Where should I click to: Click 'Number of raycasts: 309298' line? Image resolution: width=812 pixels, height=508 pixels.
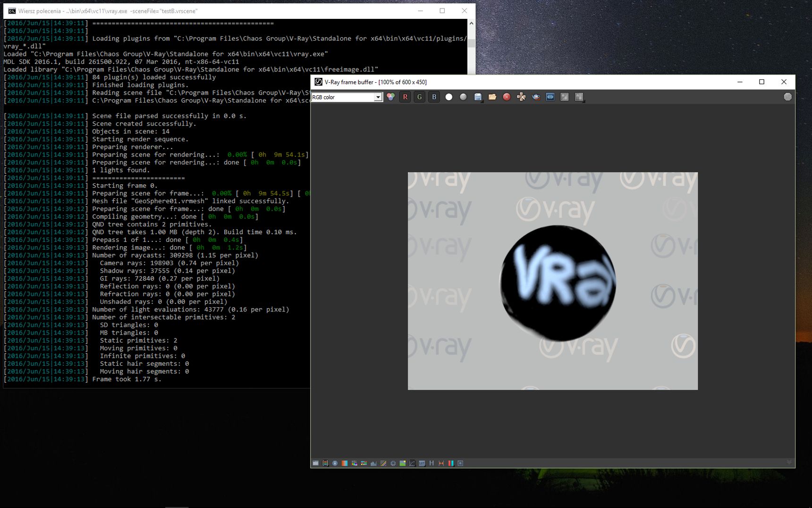click(x=175, y=255)
